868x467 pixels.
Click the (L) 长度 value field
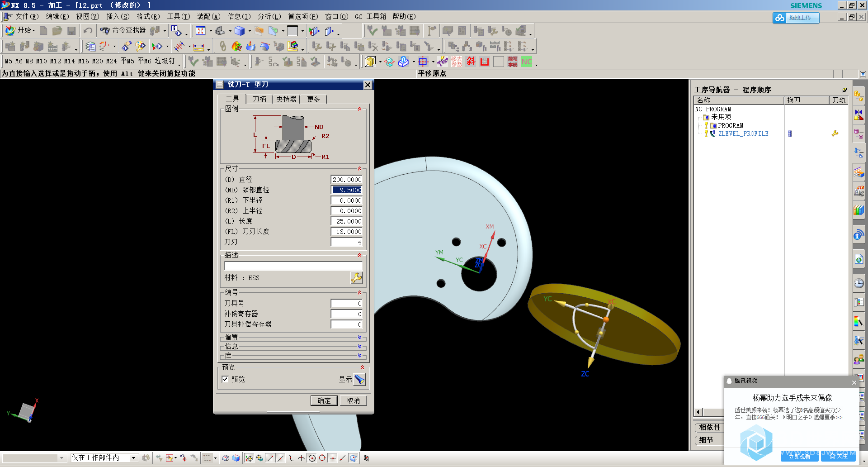(347, 221)
